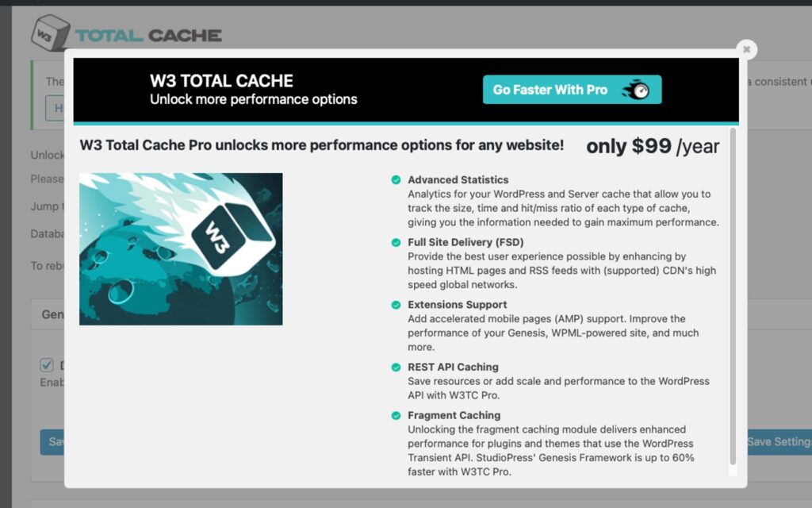
Task: Click the "only $99 /year" price text
Action: coord(653,147)
